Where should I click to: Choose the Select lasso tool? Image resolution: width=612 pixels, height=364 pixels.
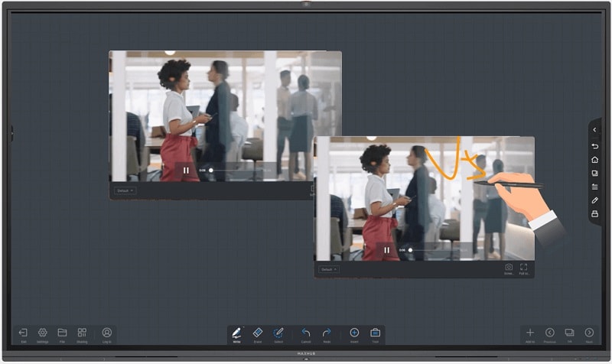278,333
